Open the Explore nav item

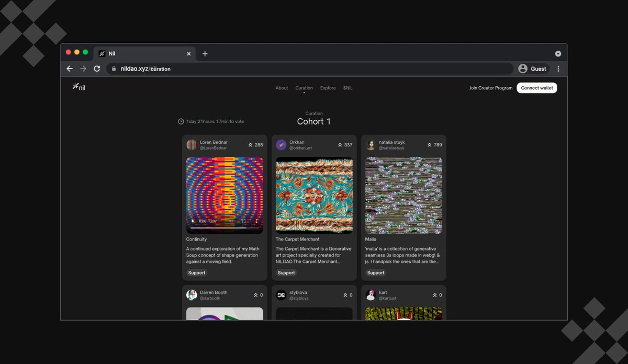328,88
